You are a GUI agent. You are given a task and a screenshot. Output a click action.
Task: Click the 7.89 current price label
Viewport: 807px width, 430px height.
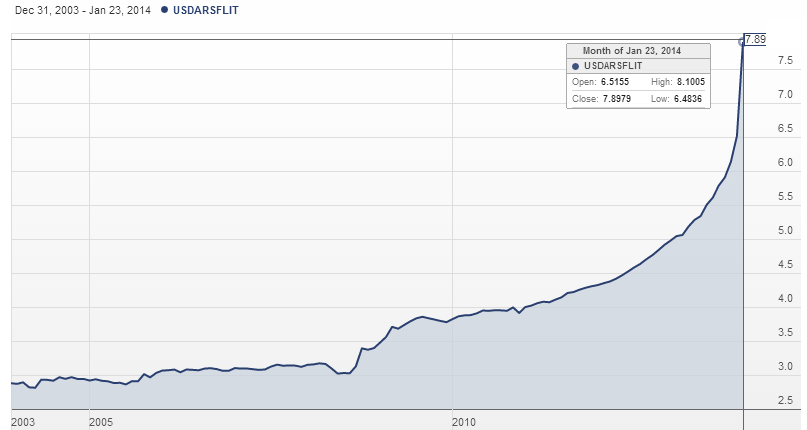tap(755, 39)
